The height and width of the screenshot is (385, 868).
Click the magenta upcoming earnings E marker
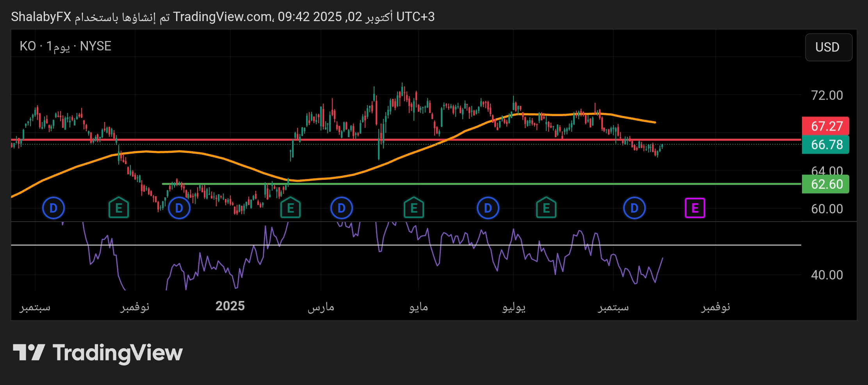click(x=695, y=208)
